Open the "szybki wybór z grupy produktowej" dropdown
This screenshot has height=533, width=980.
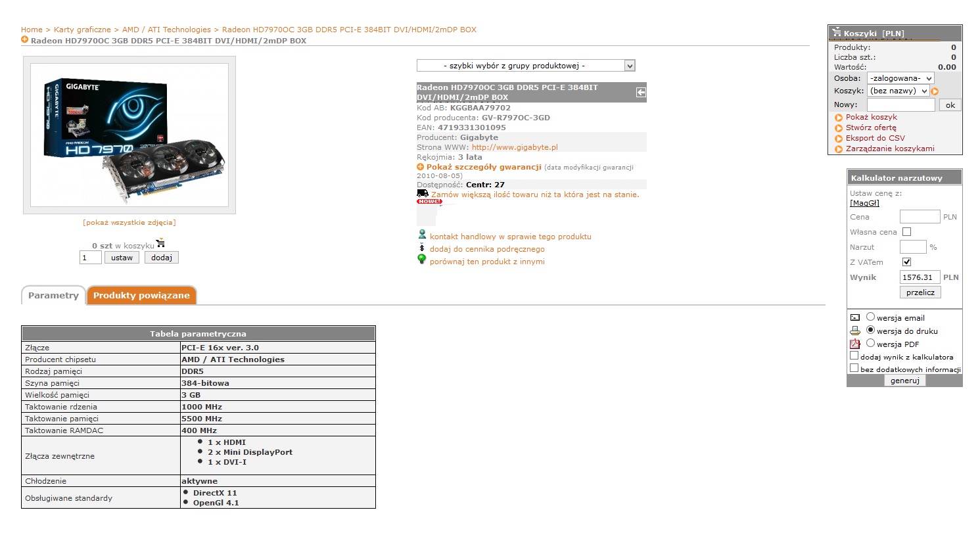coord(526,66)
